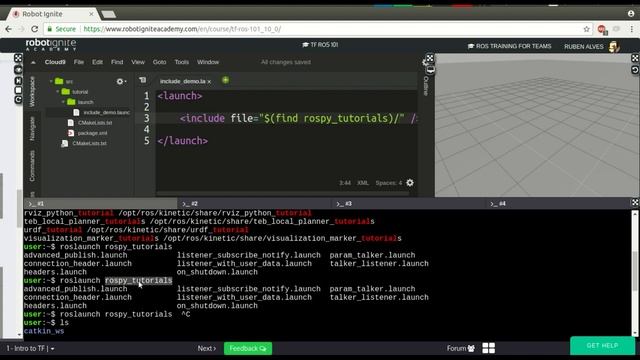Add a new editor tab with green plus
The width and height of the screenshot is (640, 360).
225,80
